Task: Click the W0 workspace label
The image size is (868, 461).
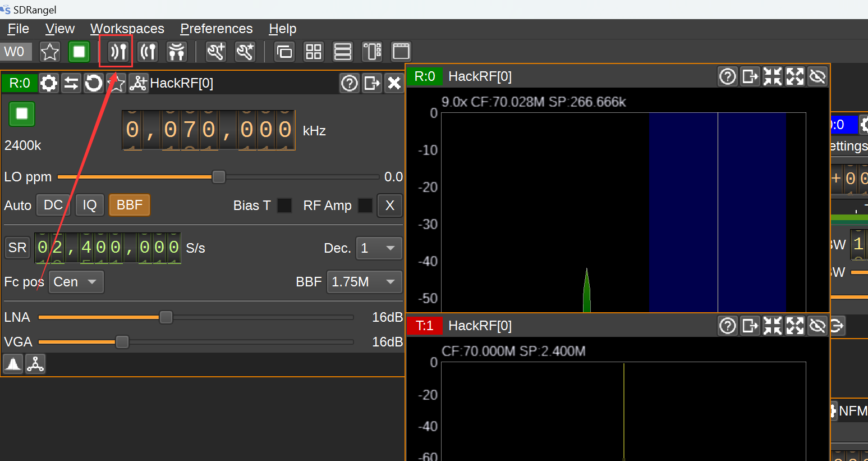Action: (16, 52)
